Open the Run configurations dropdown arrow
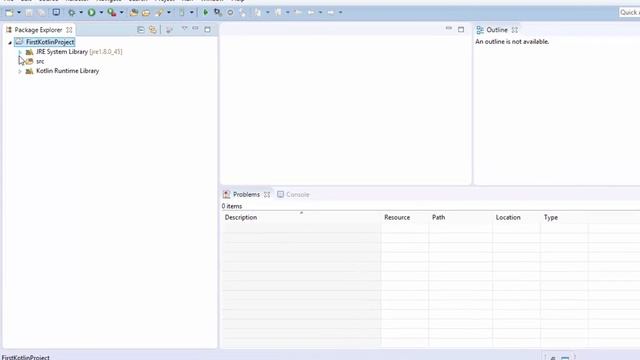Image resolution: width=640 pixels, height=360 pixels. [101, 13]
